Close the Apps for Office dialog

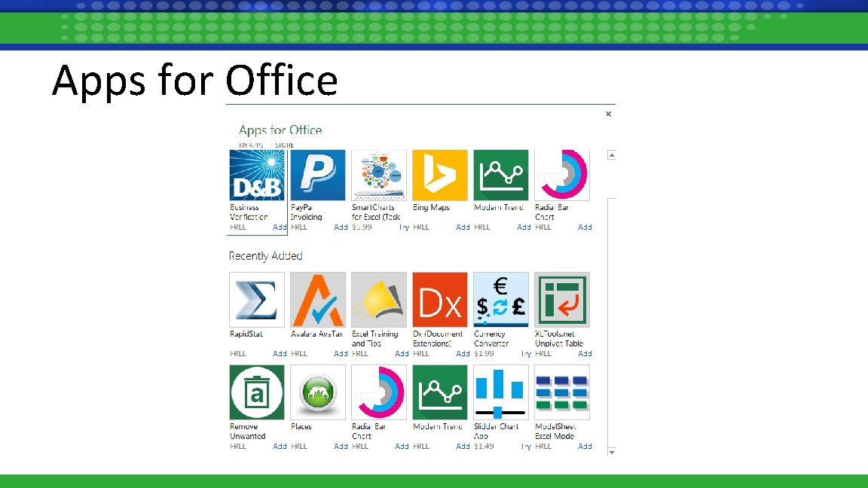[608, 114]
